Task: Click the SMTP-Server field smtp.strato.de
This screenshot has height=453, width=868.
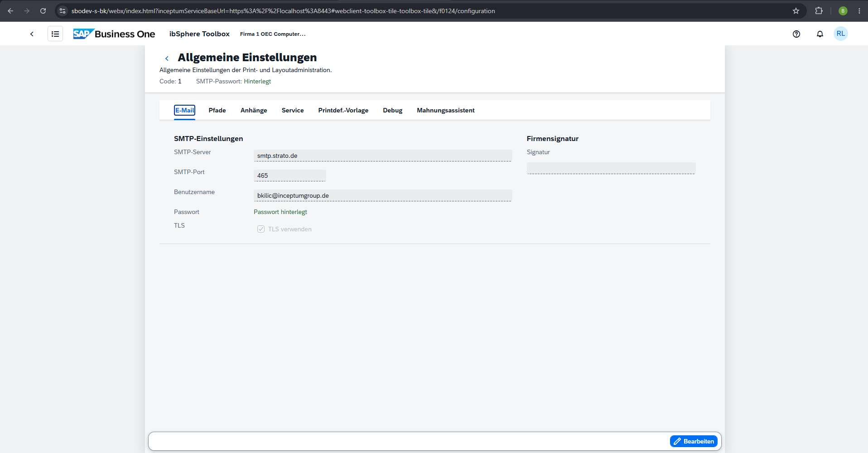Action: coord(383,156)
